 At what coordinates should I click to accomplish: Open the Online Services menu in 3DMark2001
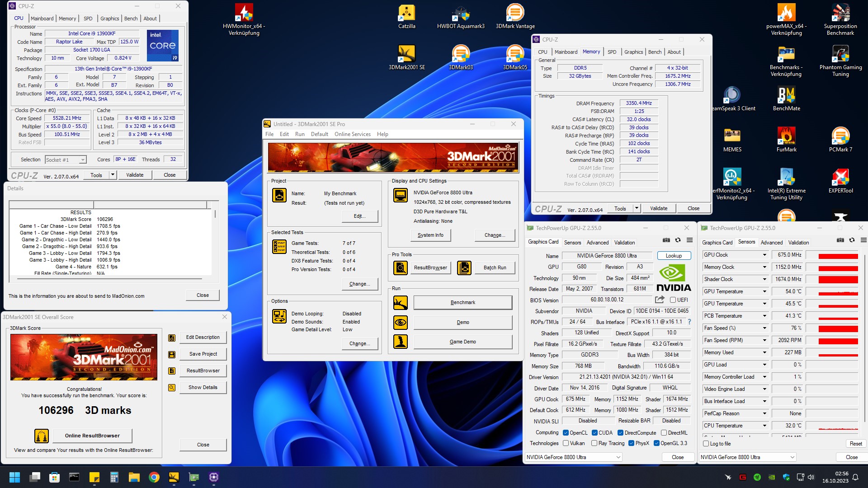[x=352, y=134]
